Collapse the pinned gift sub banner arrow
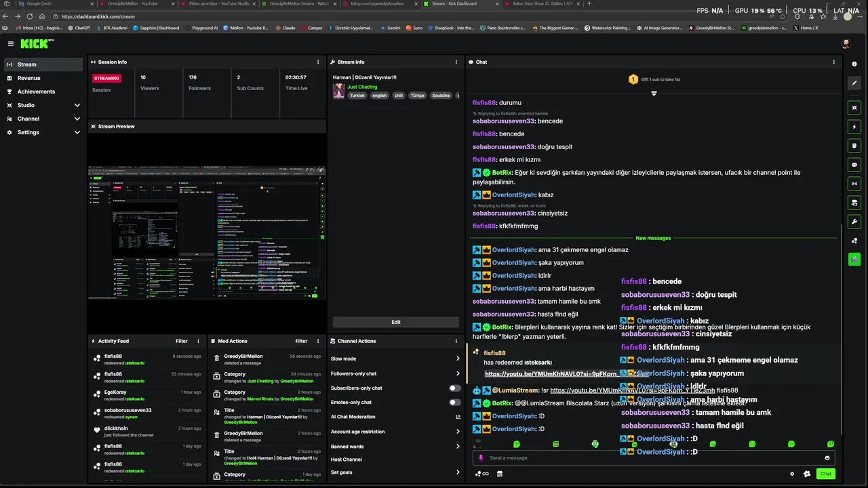Image resolution: width=868 pixels, height=488 pixels. (x=654, y=93)
